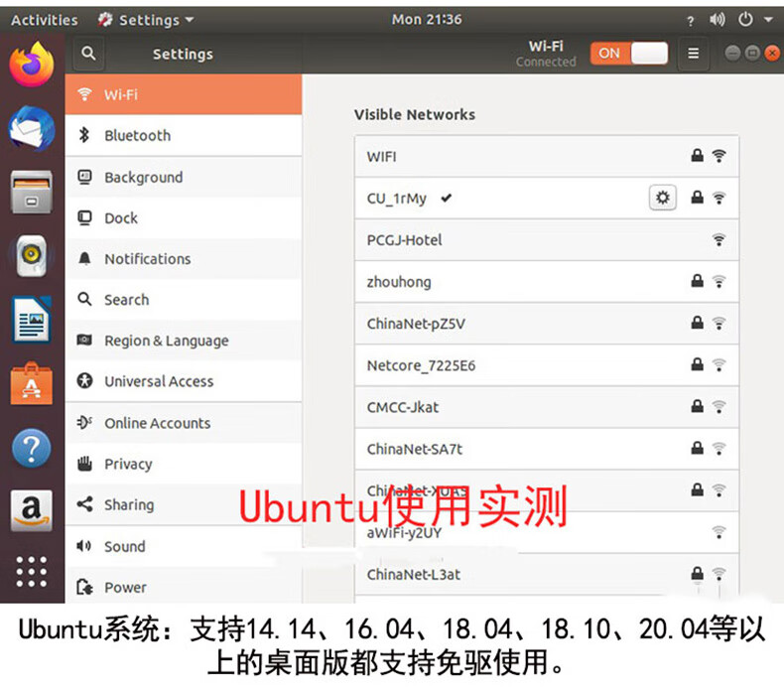Expand the system menu arrow in top bar
Image resolution: width=784 pixels, height=693 pixels.
pyautogui.click(x=768, y=20)
